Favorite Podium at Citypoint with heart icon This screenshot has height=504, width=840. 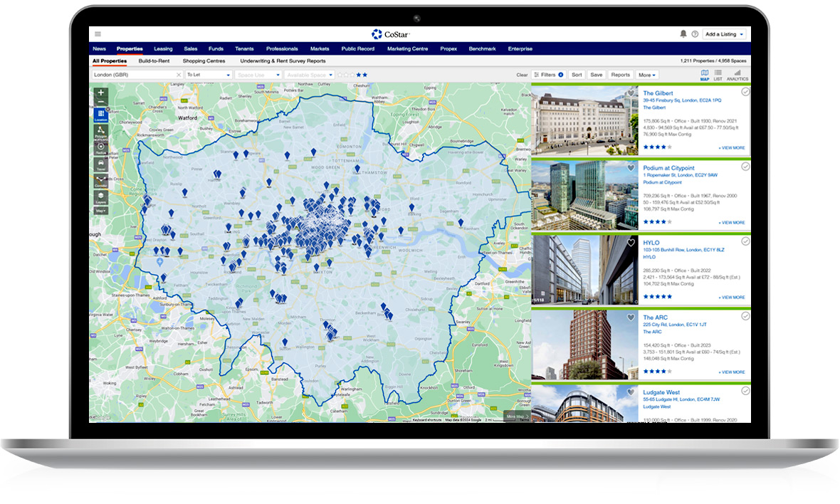click(x=631, y=167)
